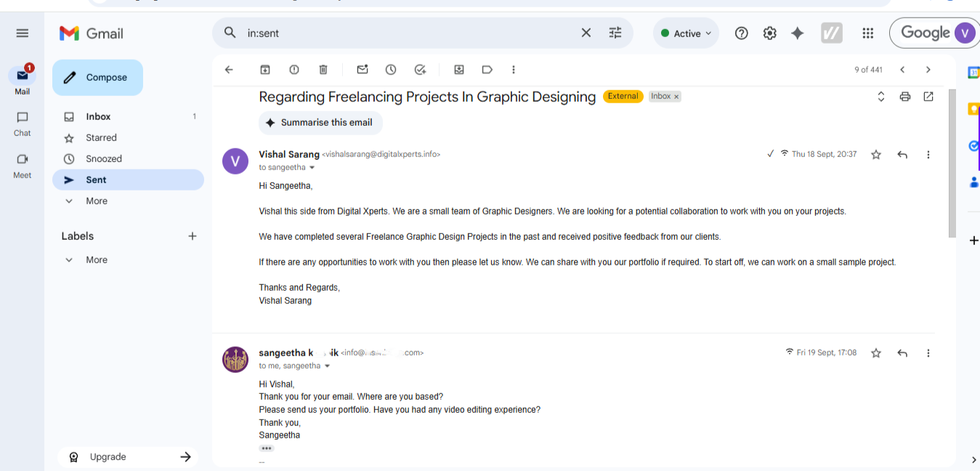Expand More under Labels section
The height and width of the screenshot is (471, 980).
96,259
